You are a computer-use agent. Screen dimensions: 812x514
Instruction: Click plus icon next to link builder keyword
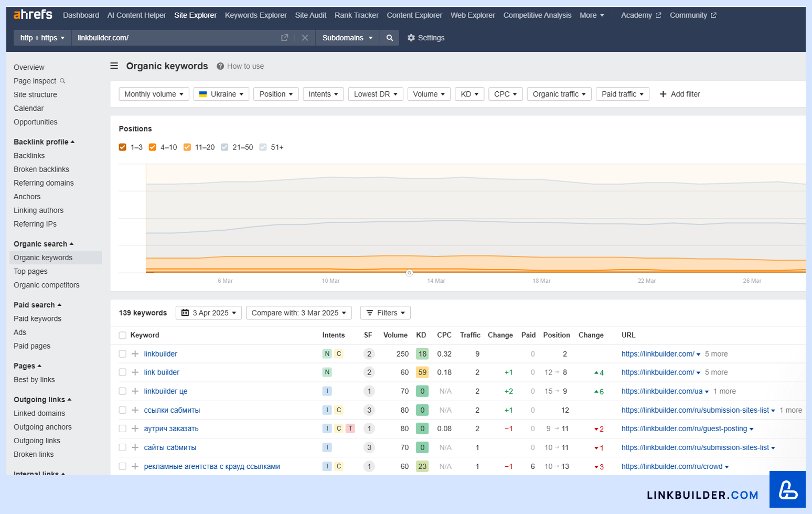135,372
